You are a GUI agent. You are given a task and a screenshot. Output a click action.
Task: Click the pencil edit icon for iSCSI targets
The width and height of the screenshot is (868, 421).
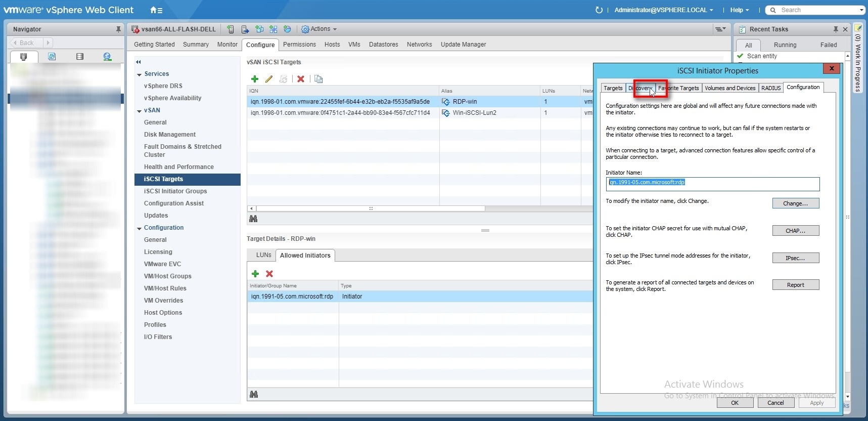coord(269,79)
